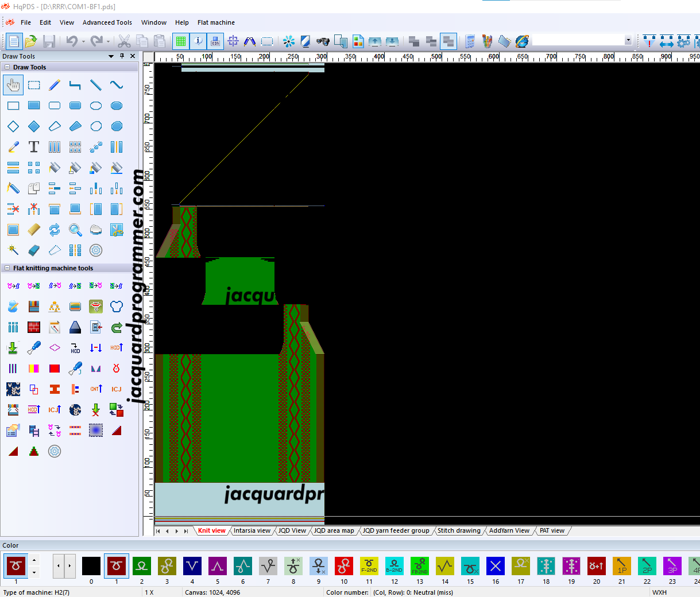Click the magic wand tool

point(13,250)
